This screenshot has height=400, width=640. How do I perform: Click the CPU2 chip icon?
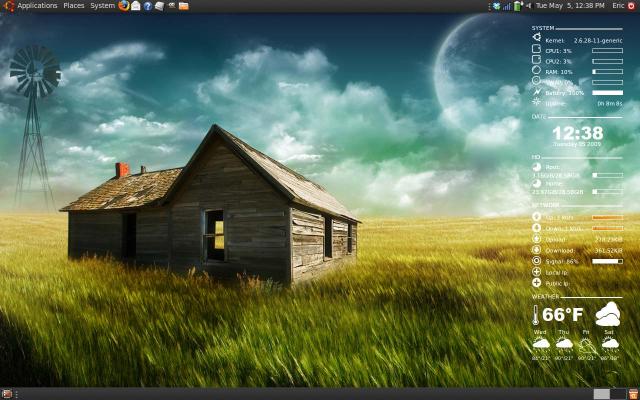(536, 60)
